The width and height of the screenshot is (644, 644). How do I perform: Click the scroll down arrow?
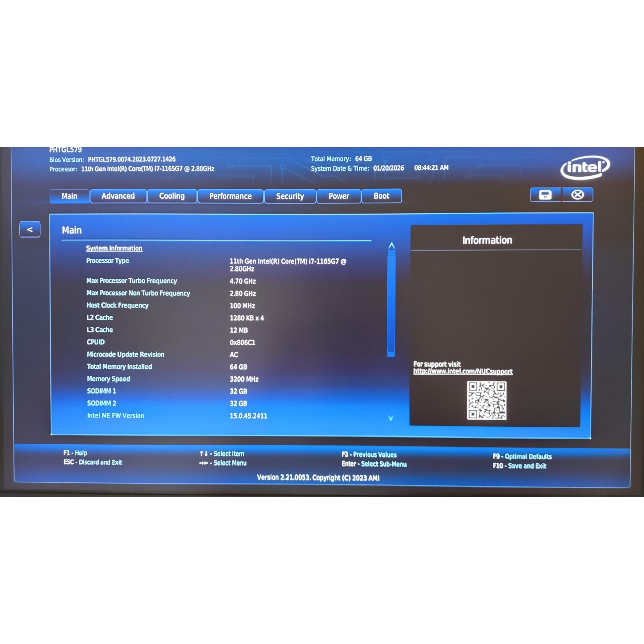click(x=391, y=418)
